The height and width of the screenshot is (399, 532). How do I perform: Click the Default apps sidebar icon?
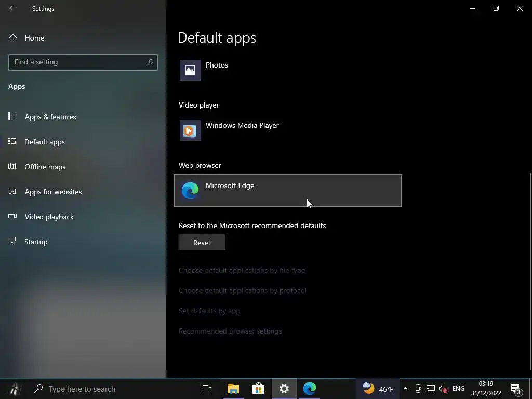point(12,141)
